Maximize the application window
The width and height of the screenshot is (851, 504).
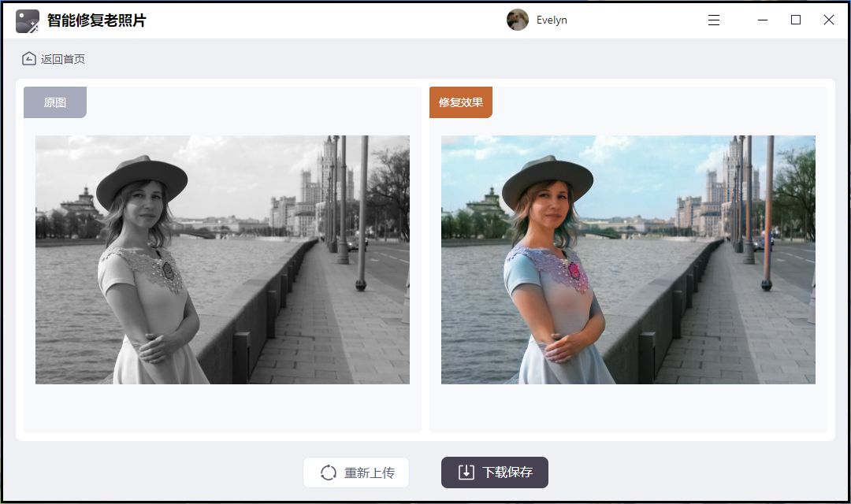[x=796, y=20]
